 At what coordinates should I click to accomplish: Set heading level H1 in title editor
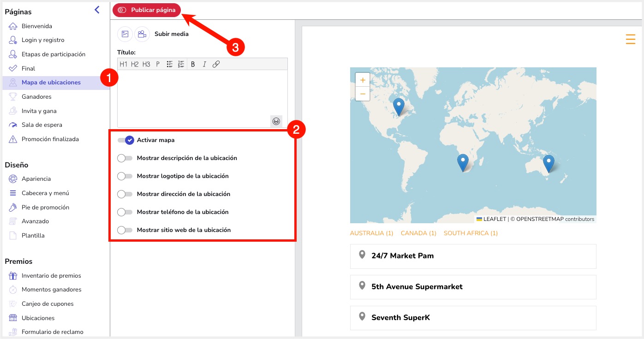click(x=123, y=64)
